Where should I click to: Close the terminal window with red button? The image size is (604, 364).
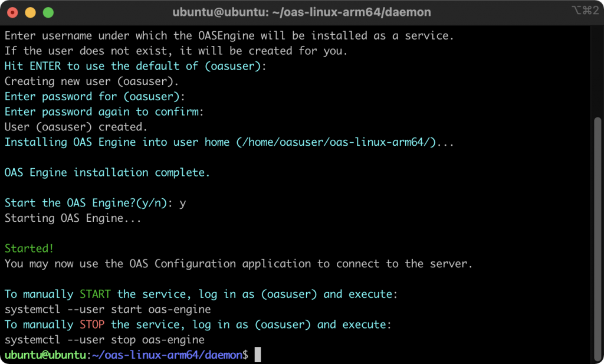[x=13, y=12]
